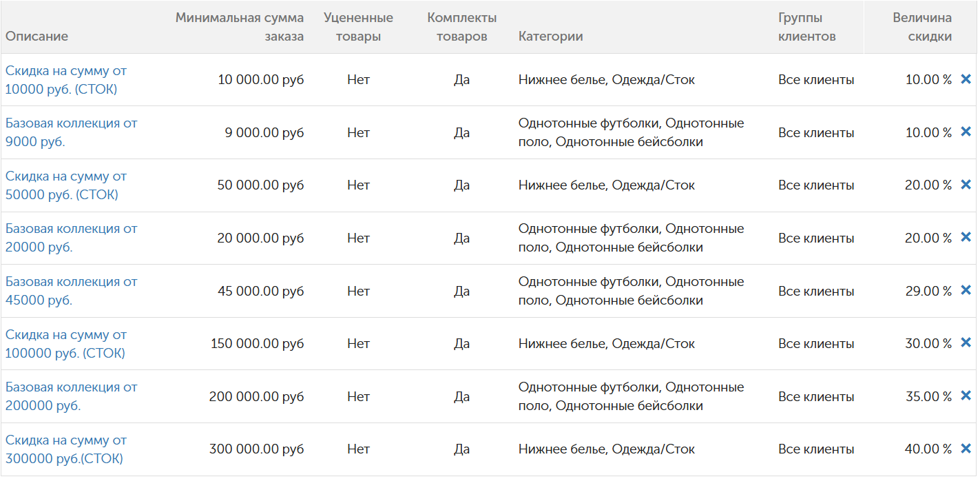Open 'Базовая коллекция от 9000 руб.' link
Screen dimensions: 980x479
pos(71,132)
